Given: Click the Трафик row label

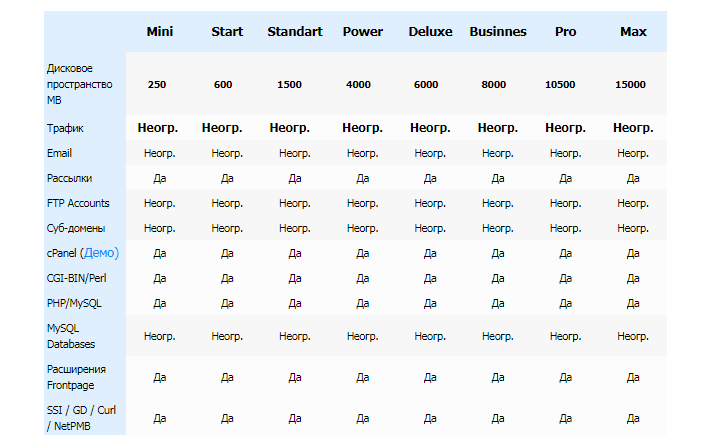Looking at the screenshot, I should pos(65,128).
